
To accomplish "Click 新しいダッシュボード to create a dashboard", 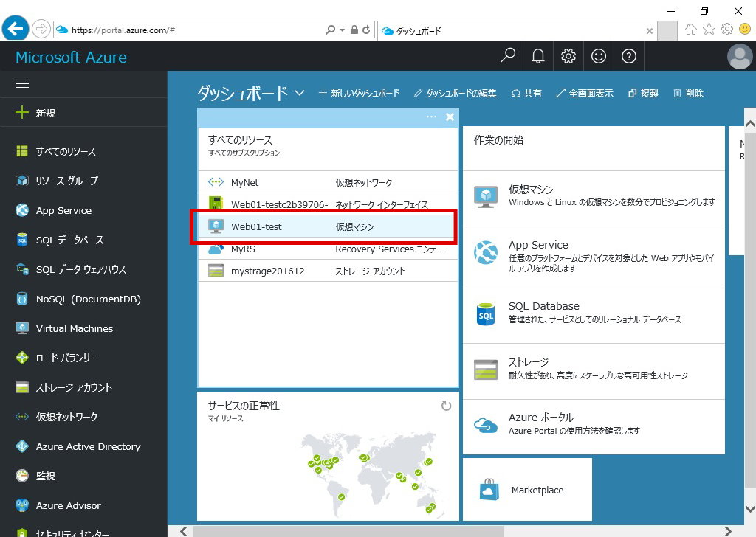I will click(x=360, y=93).
